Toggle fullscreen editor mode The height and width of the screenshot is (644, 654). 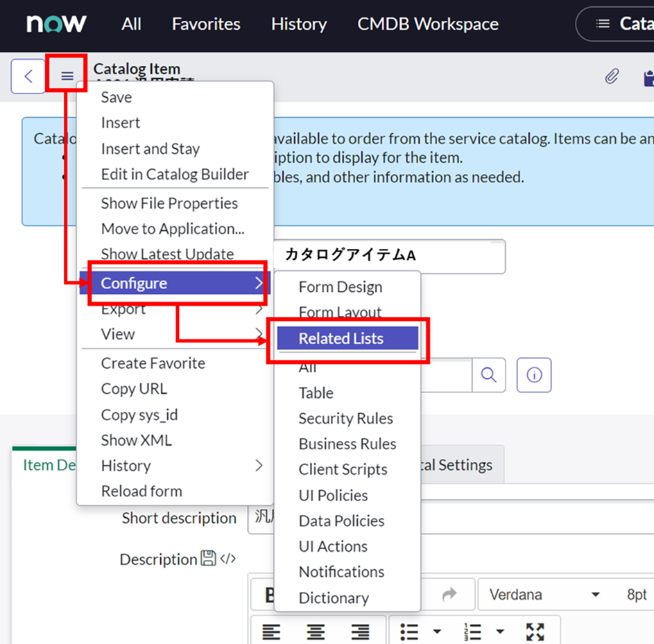(x=535, y=632)
